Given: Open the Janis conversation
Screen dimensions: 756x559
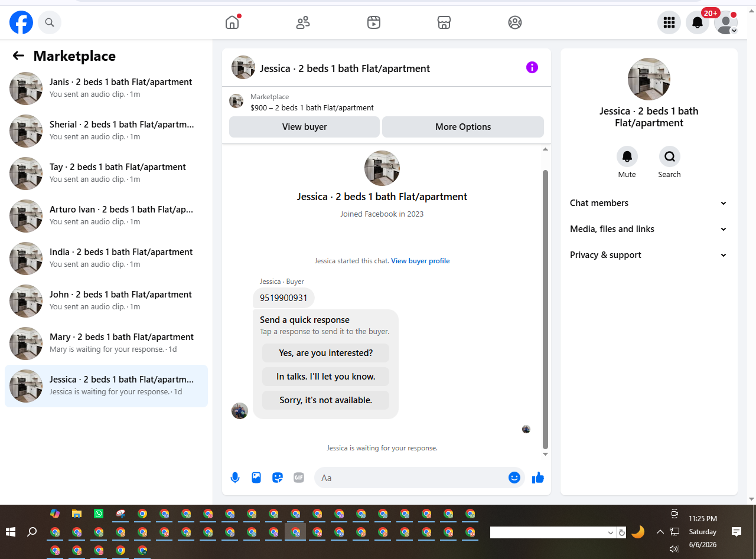Looking at the screenshot, I should tap(106, 89).
